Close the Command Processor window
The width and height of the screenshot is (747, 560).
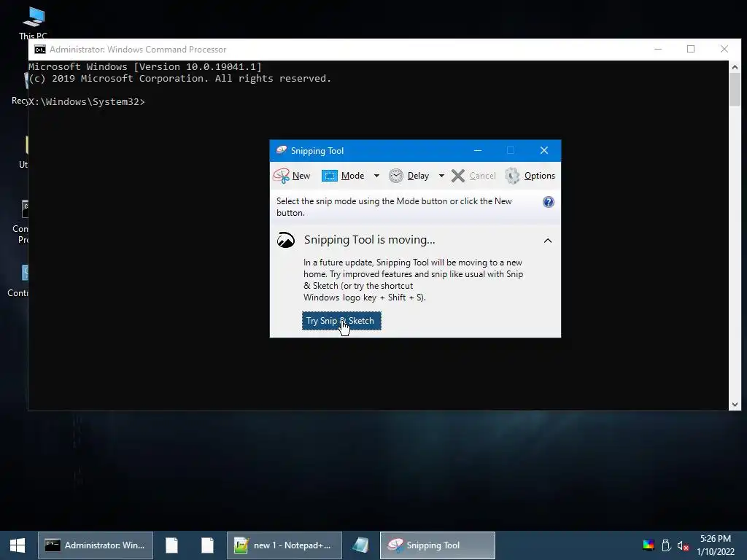(x=724, y=49)
